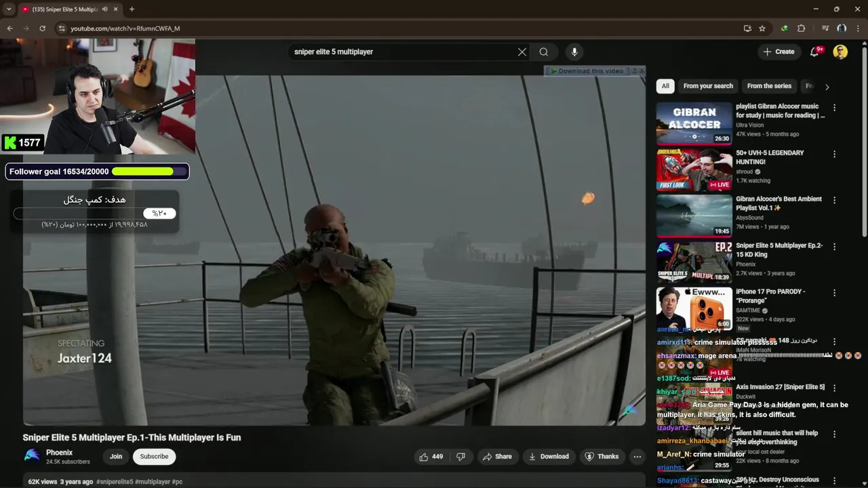Click the video player area

[x=334, y=250]
